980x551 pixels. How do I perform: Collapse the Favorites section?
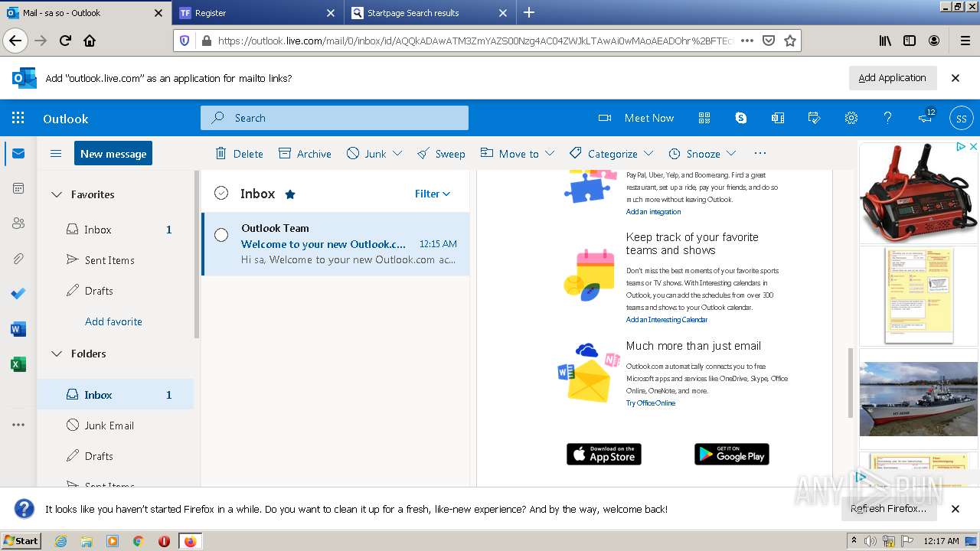[x=56, y=194]
